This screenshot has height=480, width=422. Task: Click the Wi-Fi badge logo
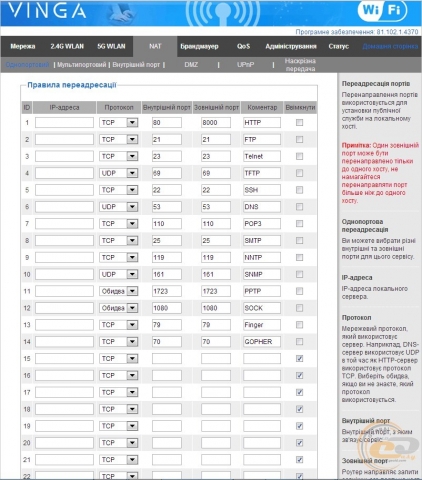point(382,10)
